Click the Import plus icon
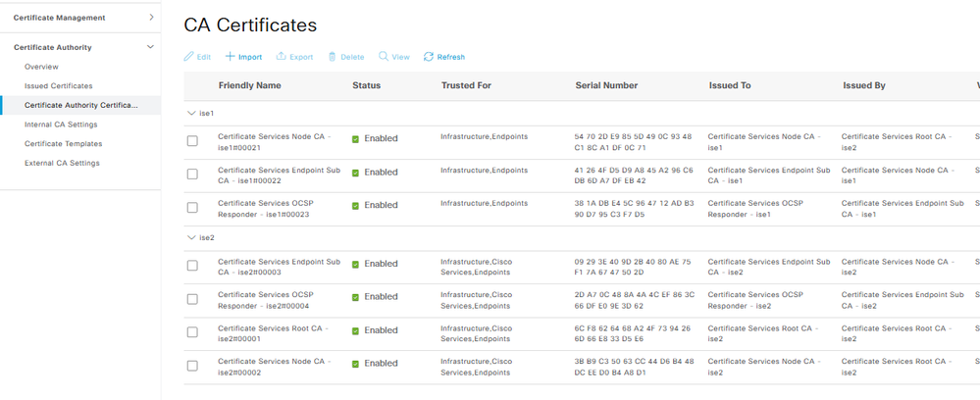 [x=230, y=57]
